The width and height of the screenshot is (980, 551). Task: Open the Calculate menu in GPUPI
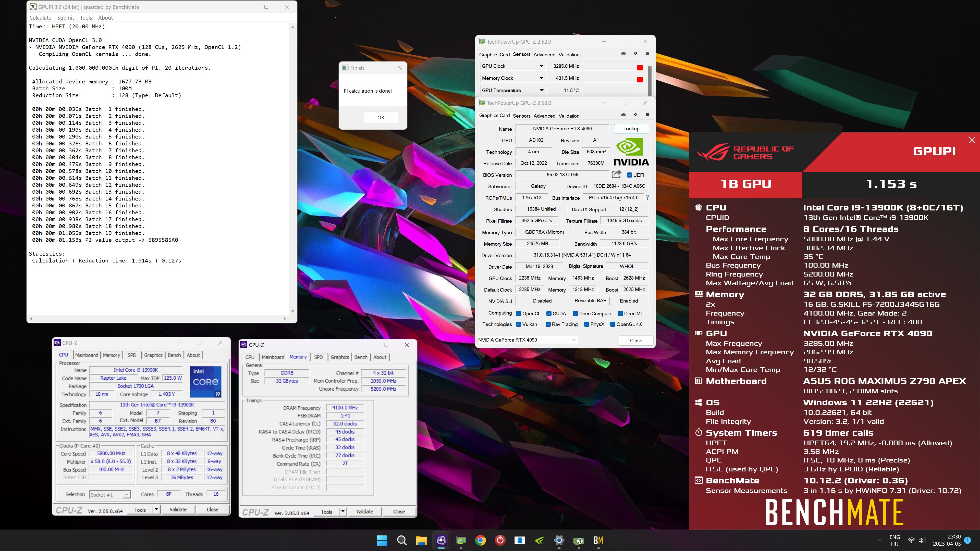[40, 18]
